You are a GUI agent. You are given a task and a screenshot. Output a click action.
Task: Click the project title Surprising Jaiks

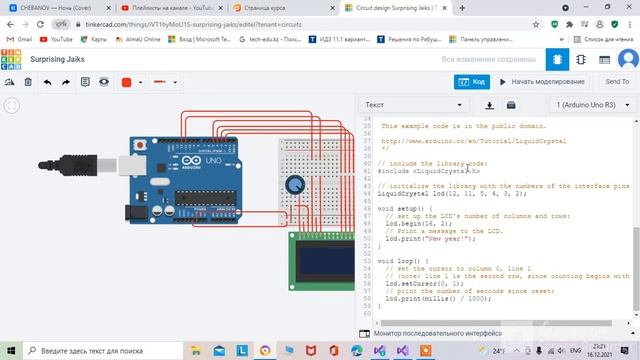(57, 60)
